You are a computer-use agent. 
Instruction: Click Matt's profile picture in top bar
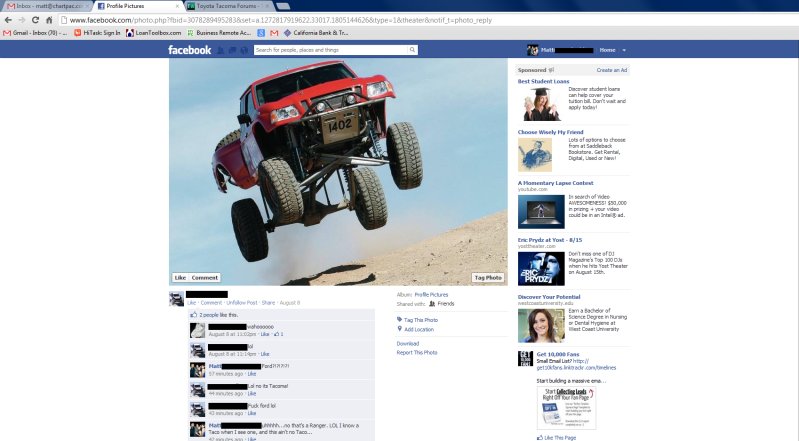532,50
